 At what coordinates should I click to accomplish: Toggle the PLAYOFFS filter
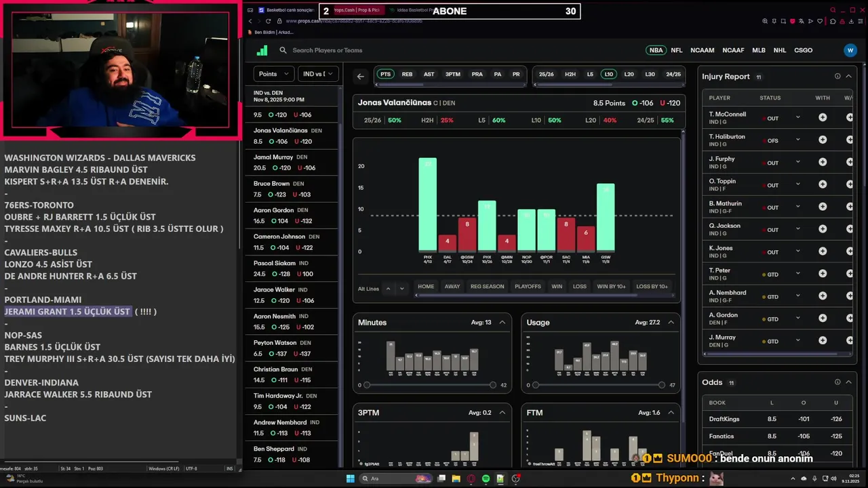pos(528,287)
